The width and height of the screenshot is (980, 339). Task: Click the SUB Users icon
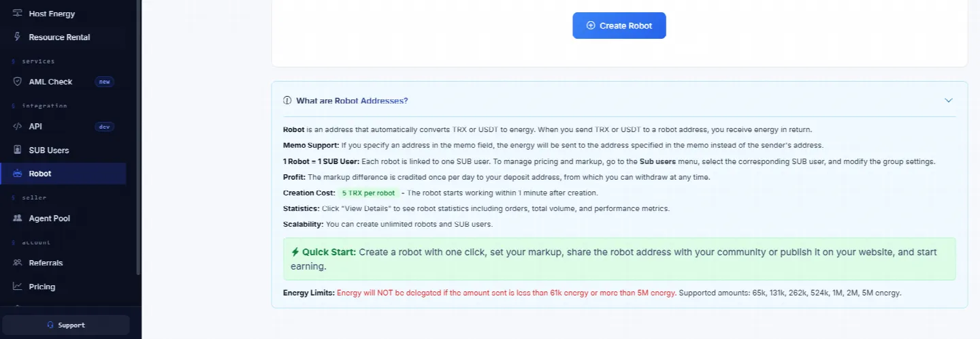coord(18,150)
